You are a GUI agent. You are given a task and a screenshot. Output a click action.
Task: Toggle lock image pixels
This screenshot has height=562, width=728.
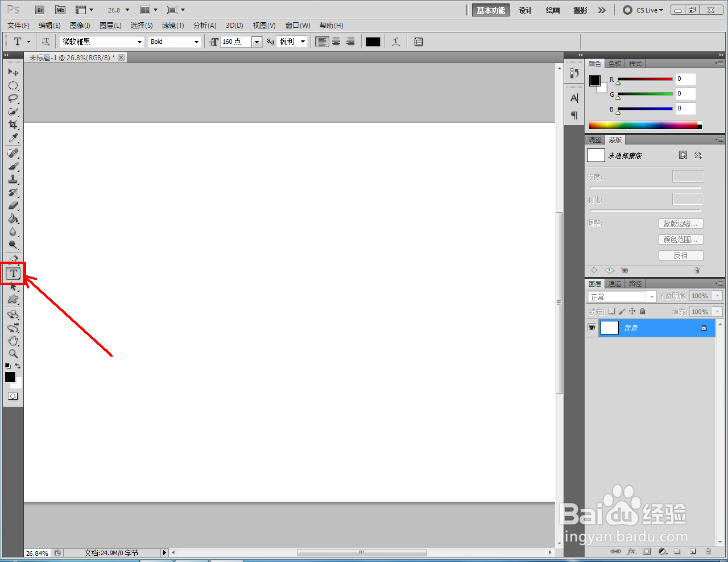pyautogui.click(x=622, y=311)
